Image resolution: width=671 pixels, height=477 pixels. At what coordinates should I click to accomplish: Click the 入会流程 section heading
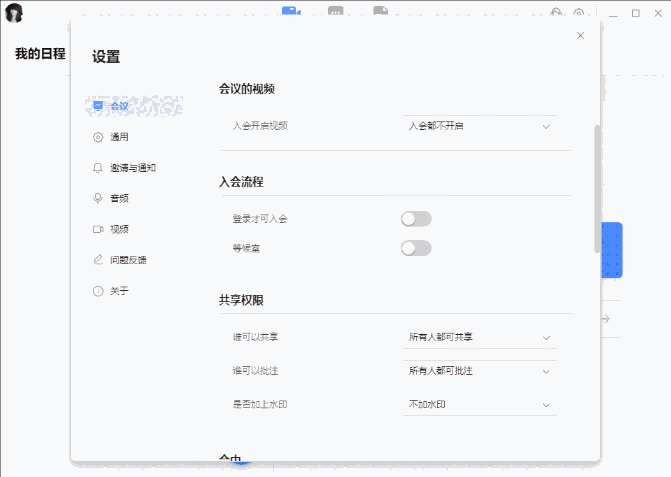coord(241,182)
